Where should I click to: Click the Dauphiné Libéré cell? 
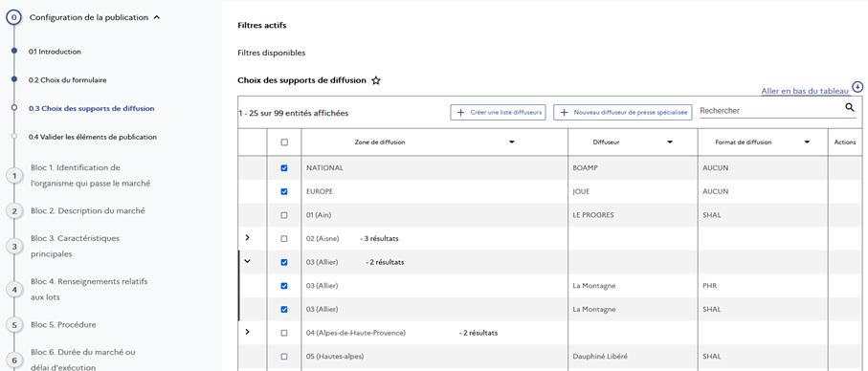(633, 357)
